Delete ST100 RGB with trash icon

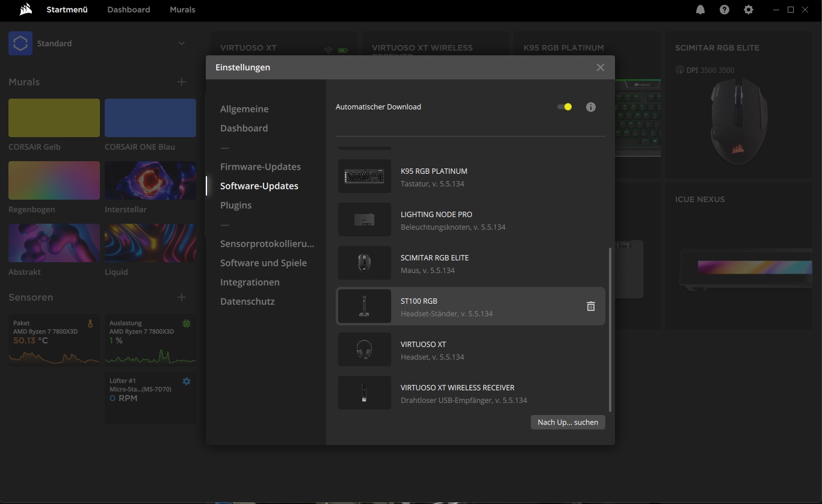[591, 306]
